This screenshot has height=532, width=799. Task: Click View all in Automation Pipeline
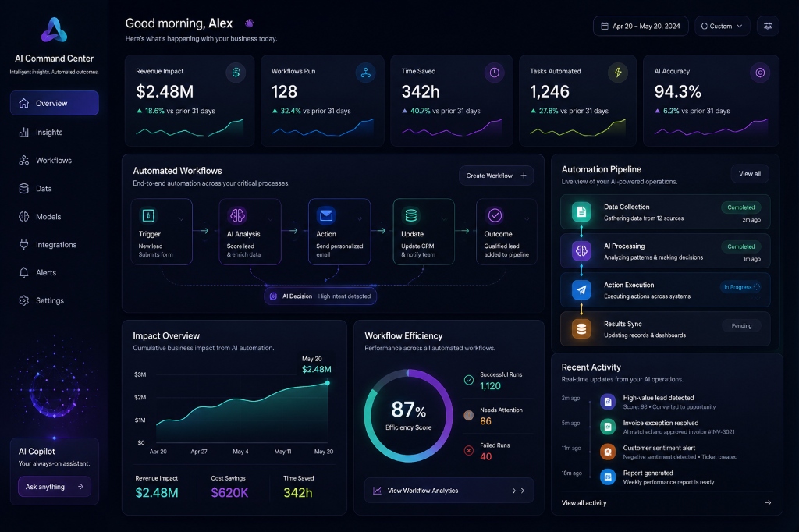click(750, 174)
